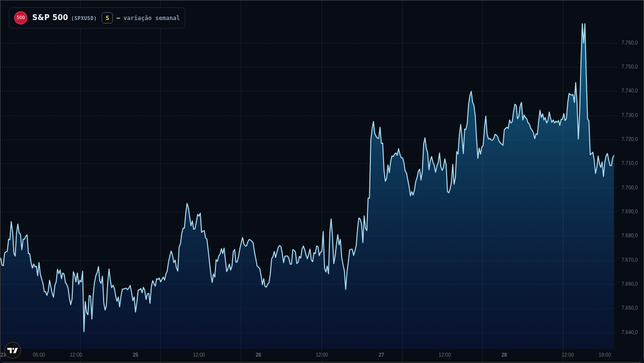Click the 12:00 label between dates 26 and 27

(322, 355)
